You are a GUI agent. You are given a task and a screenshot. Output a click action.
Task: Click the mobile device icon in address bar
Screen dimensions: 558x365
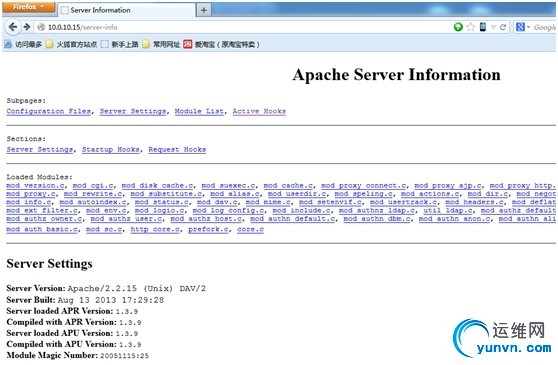coord(483,27)
